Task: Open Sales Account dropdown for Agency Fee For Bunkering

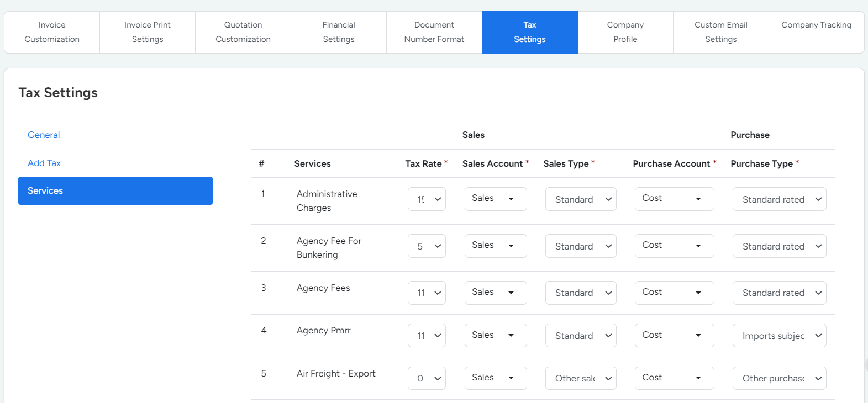Action: [496, 246]
